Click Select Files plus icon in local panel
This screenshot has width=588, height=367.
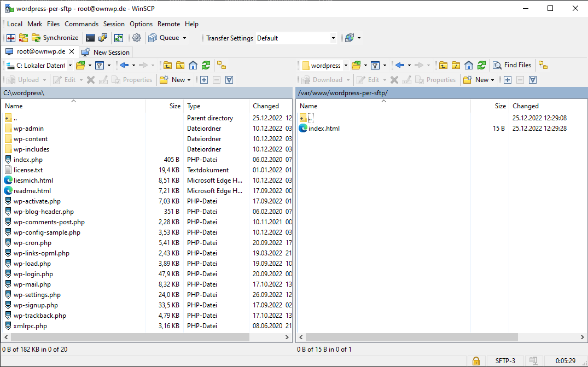(x=204, y=79)
